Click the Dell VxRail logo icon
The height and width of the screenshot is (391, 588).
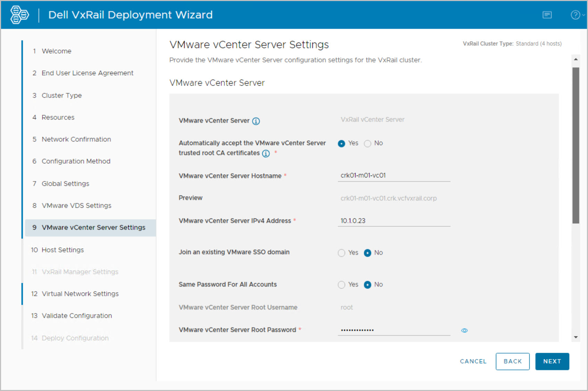[x=19, y=15]
